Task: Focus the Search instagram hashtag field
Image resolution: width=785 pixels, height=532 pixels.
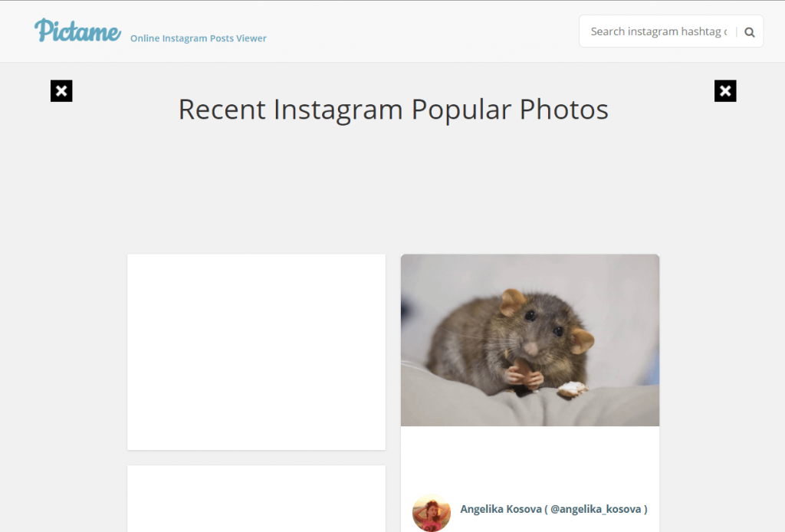Action: (x=659, y=31)
